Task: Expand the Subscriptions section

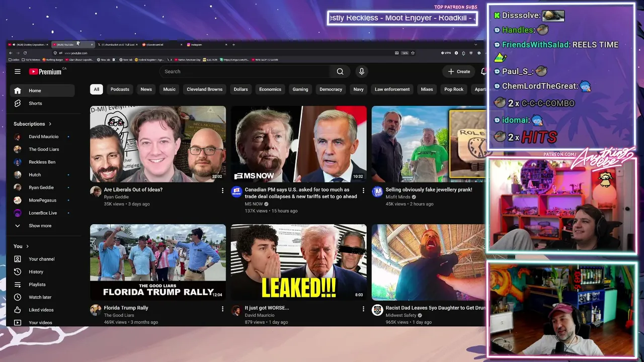Action: click(33, 124)
